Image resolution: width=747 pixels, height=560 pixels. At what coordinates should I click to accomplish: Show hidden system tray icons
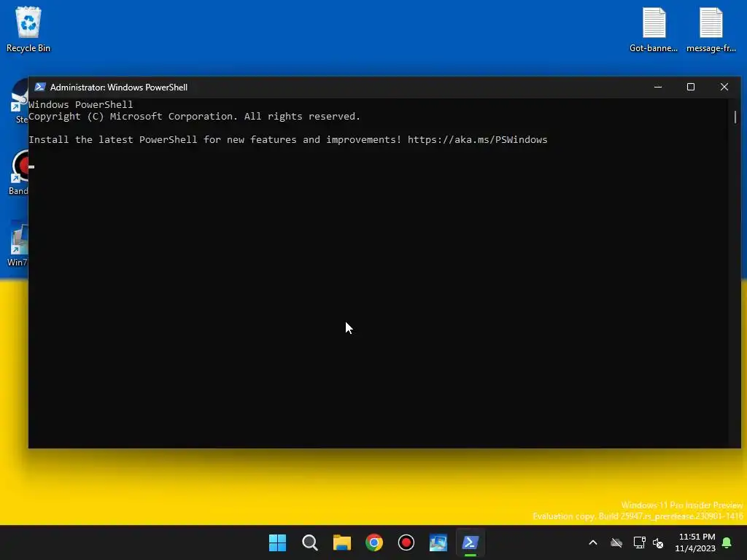(x=593, y=542)
